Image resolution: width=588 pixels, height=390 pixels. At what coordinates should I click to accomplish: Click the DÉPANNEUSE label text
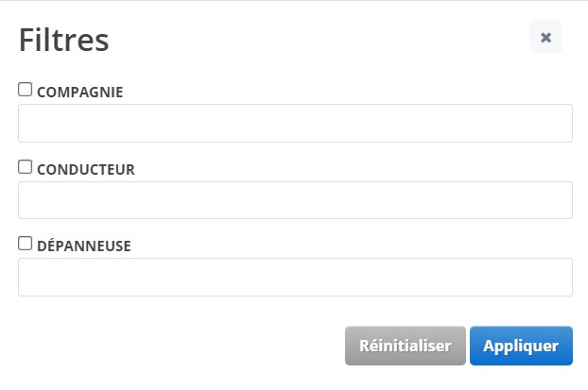[83, 246]
